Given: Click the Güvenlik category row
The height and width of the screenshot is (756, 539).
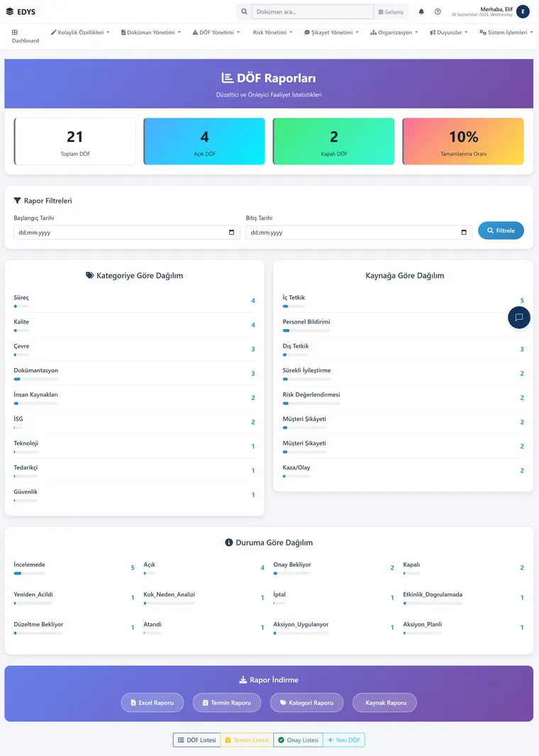Looking at the screenshot, I should [135, 495].
